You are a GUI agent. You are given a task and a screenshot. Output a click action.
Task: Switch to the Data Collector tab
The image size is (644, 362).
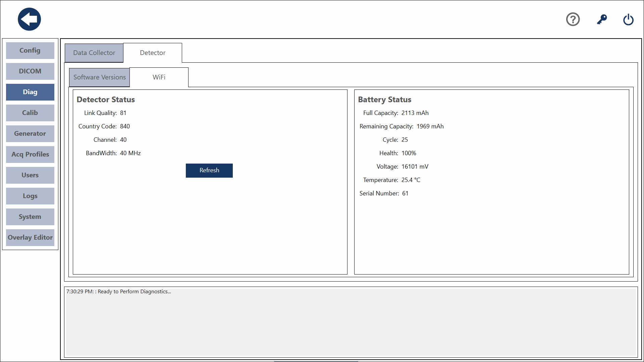[x=94, y=53]
